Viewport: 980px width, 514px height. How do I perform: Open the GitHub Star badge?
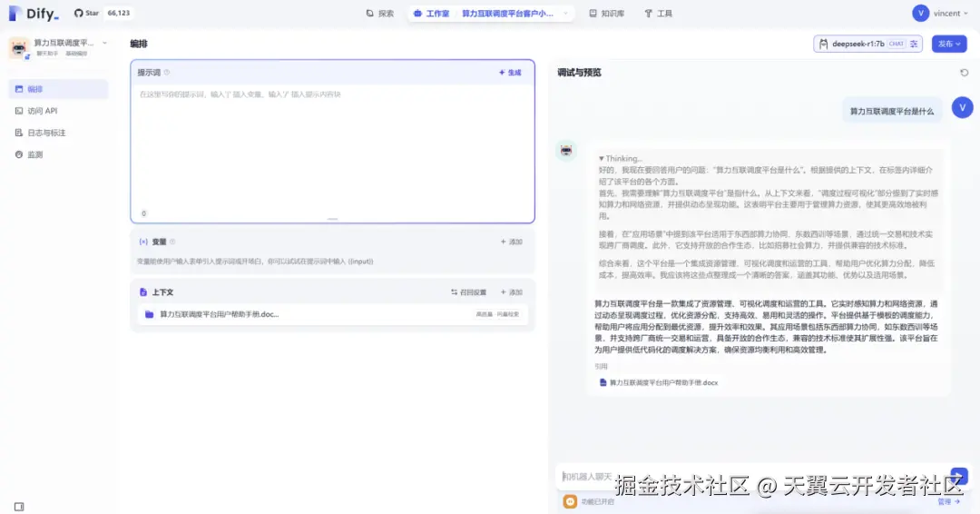(x=103, y=13)
